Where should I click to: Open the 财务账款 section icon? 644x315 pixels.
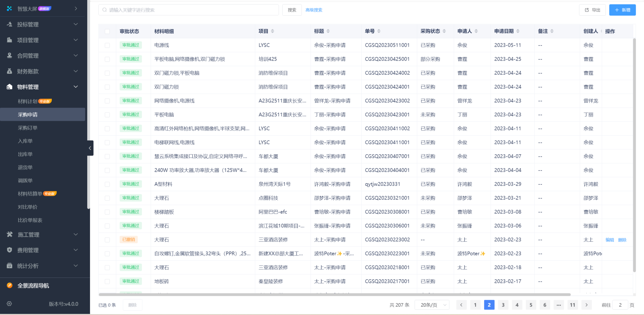(x=9, y=71)
